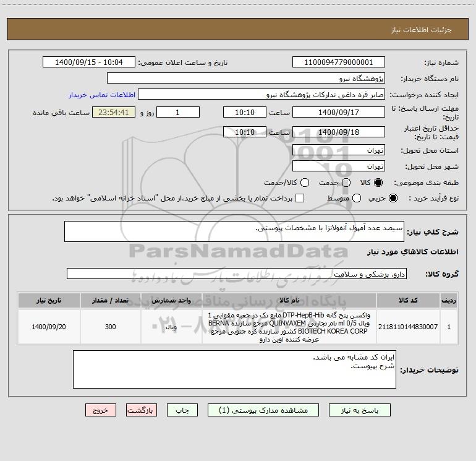Viewport: 476px width, 461px height.
Task: Click the product name cell DTP-HepB-Hib vaccine
Action: pos(289,327)
